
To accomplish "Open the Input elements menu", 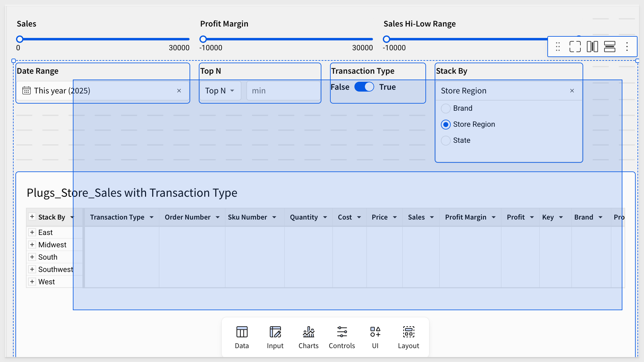I will pos(275,337).
